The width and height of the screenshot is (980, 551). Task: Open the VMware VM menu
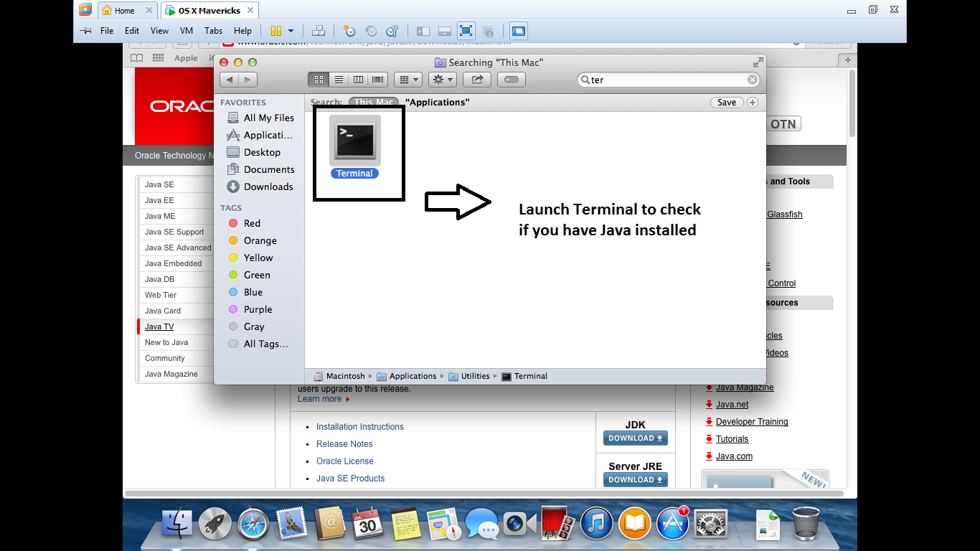click(187, 31)
